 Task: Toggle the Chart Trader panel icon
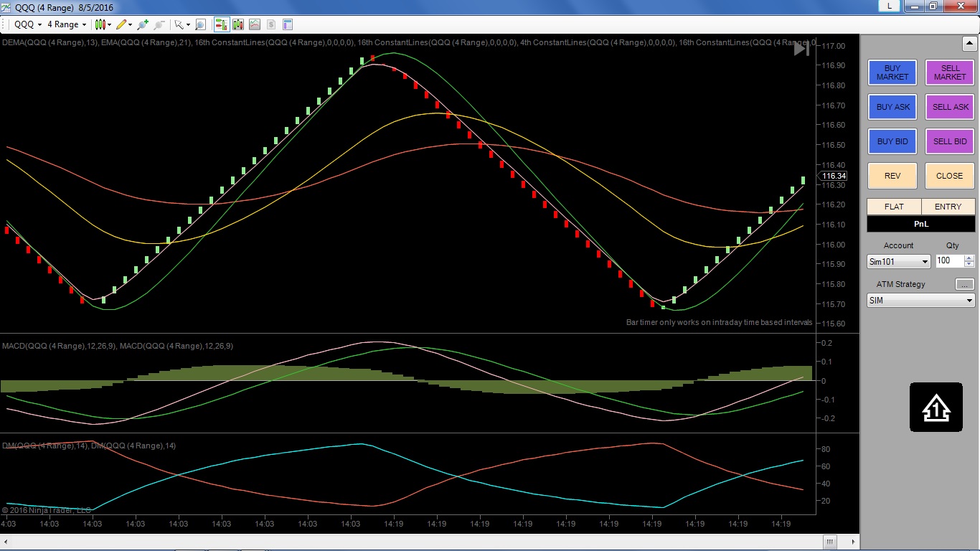(222, 24)
